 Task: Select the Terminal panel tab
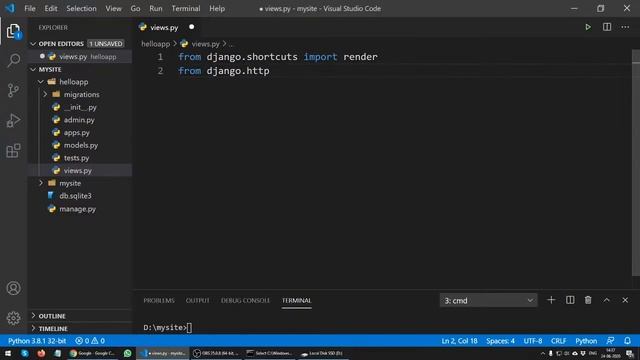[x=296, y=300]
